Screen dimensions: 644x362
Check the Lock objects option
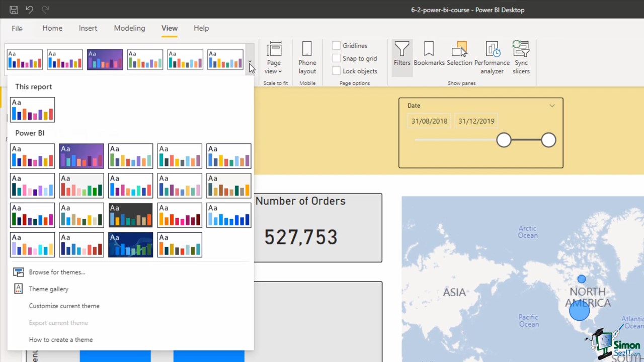click(336, 71)
